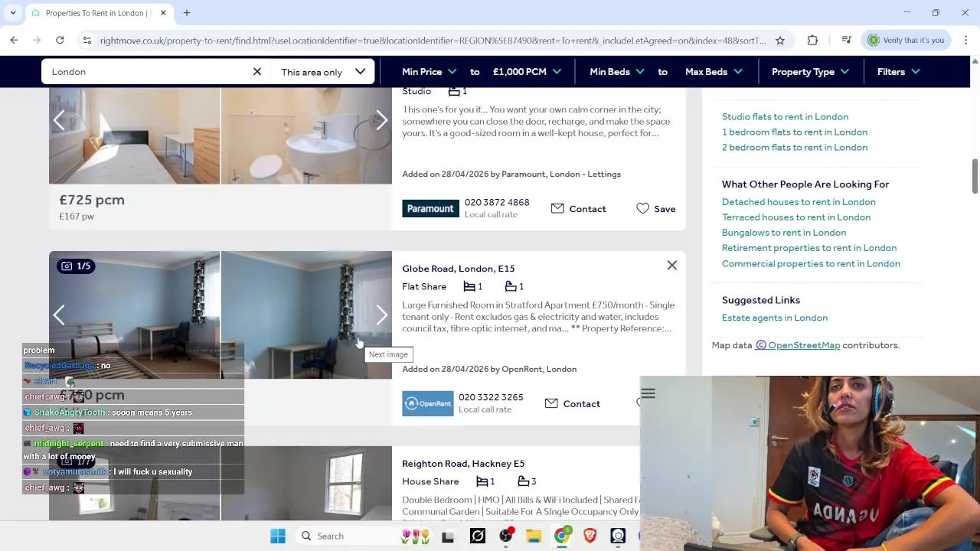Open the media control icon in toolbar
This screenshot has height=551, width=980.
846,40
